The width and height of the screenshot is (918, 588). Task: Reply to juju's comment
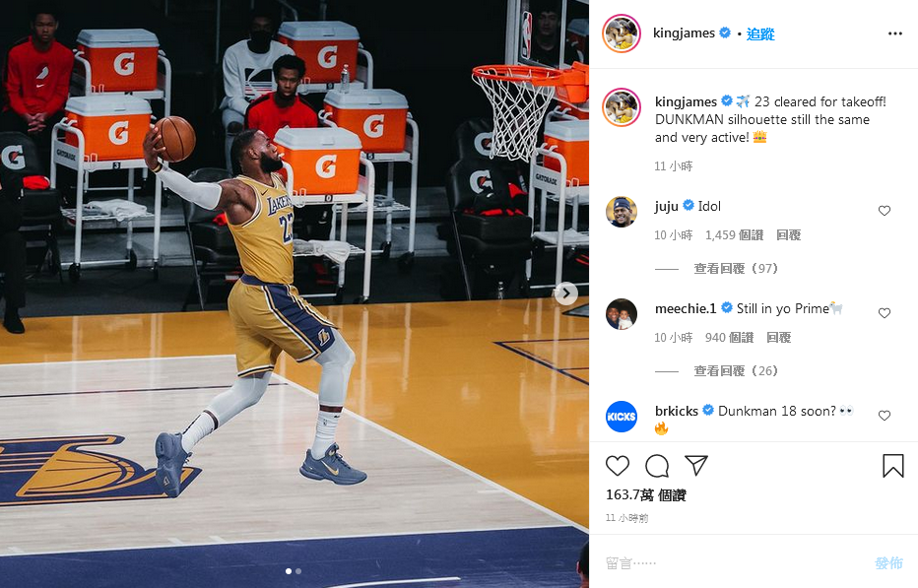[788, 234]
